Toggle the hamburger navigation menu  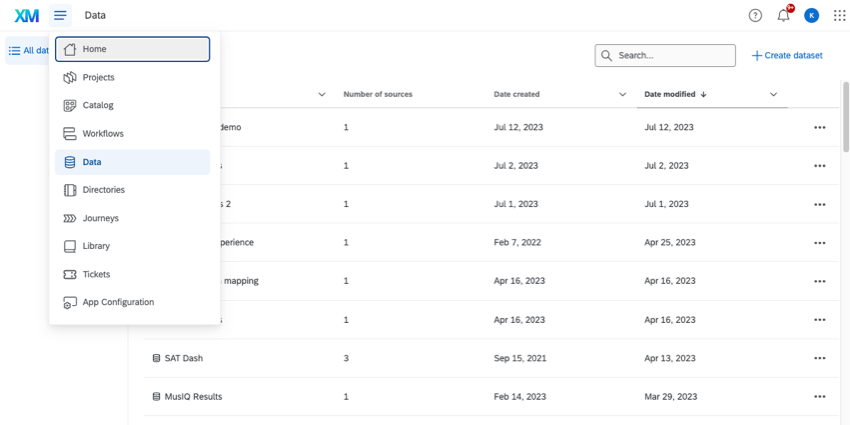61,15
